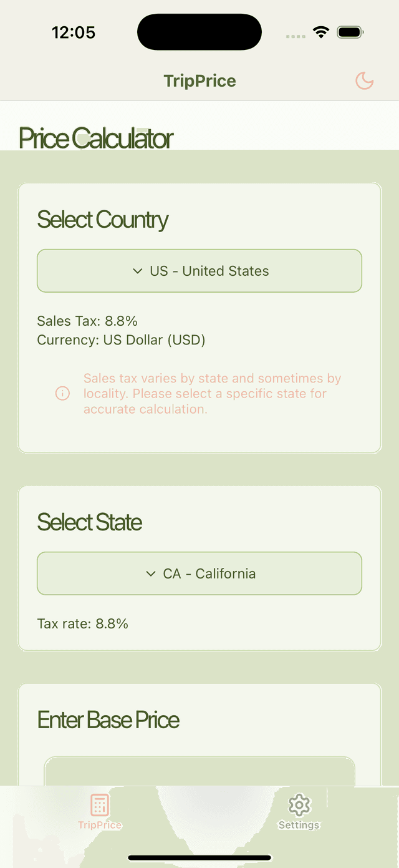Switch to the Settings tab label
This screenshot has width=399, height=868.
click(299, 825)
